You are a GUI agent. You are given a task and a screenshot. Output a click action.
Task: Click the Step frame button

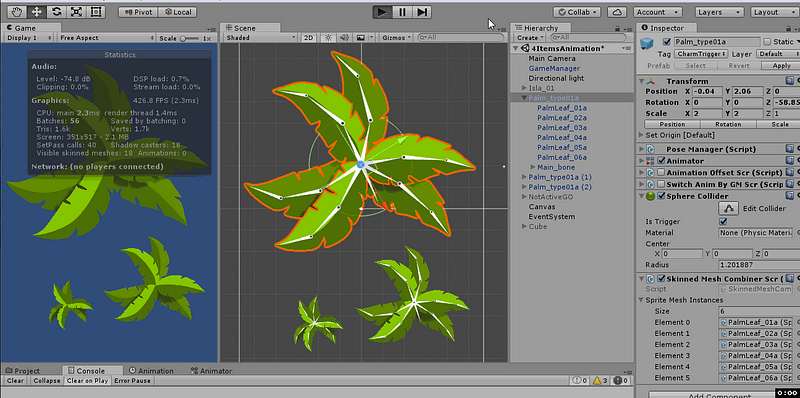coord(422,12)
